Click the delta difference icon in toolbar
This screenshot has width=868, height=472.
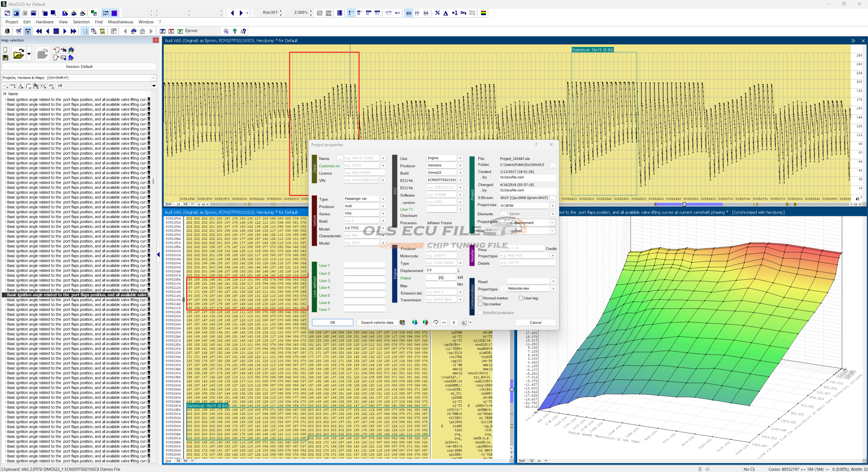coord(446,13)
